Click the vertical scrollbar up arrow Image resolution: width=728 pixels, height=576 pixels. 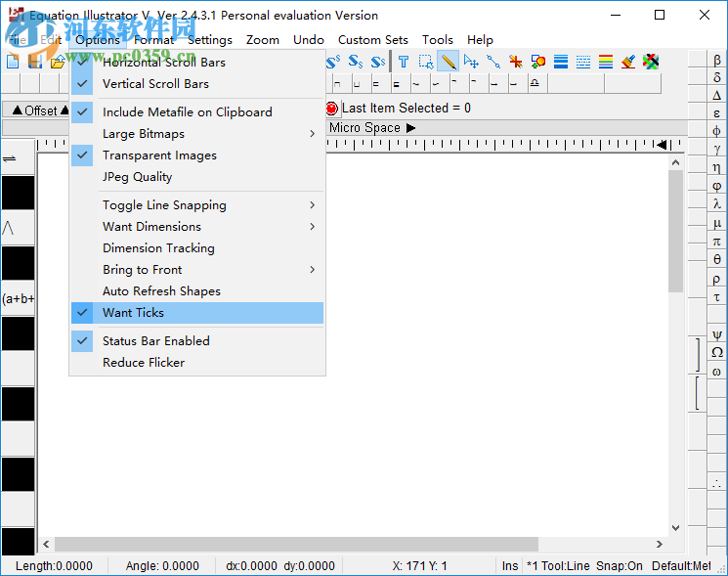pos(675,162)
